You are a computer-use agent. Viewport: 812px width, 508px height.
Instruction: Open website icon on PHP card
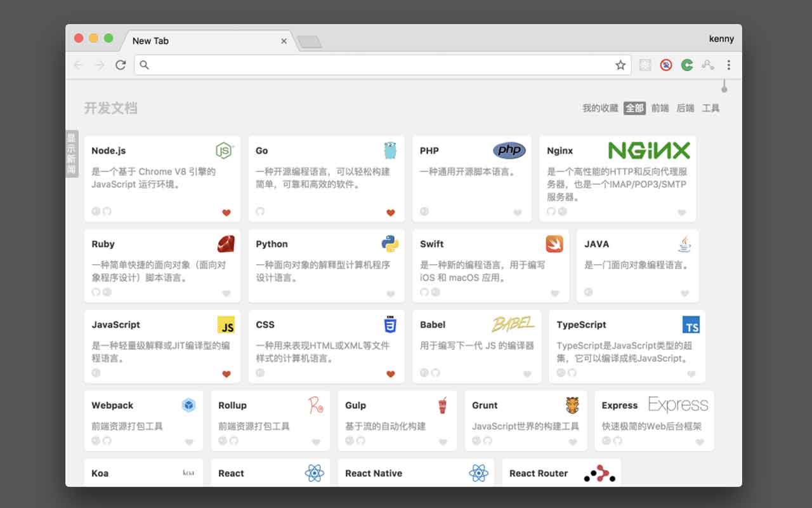(424, 211)
